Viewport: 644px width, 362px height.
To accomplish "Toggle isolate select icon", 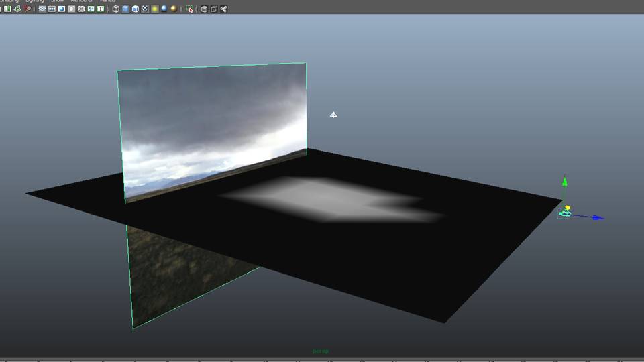I will click(x=189, y=9).
